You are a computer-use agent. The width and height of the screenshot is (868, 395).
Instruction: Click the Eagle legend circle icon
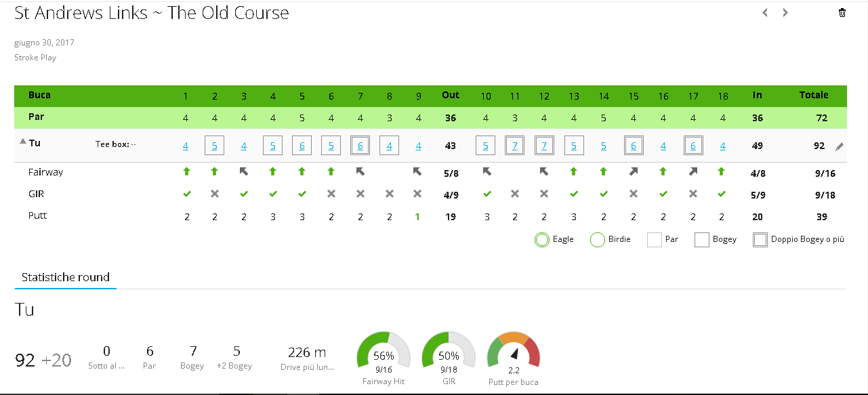[x=542, y=240]
